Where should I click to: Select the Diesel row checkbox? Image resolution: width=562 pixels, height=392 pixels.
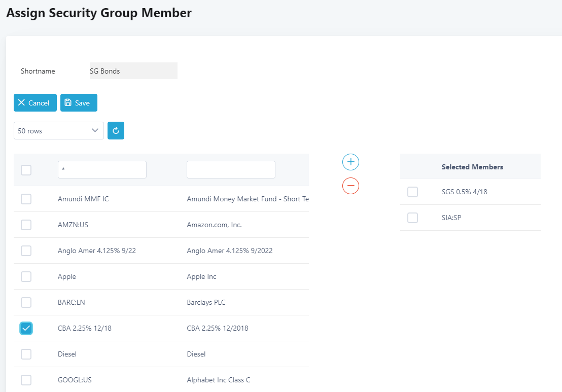[26, 354]
